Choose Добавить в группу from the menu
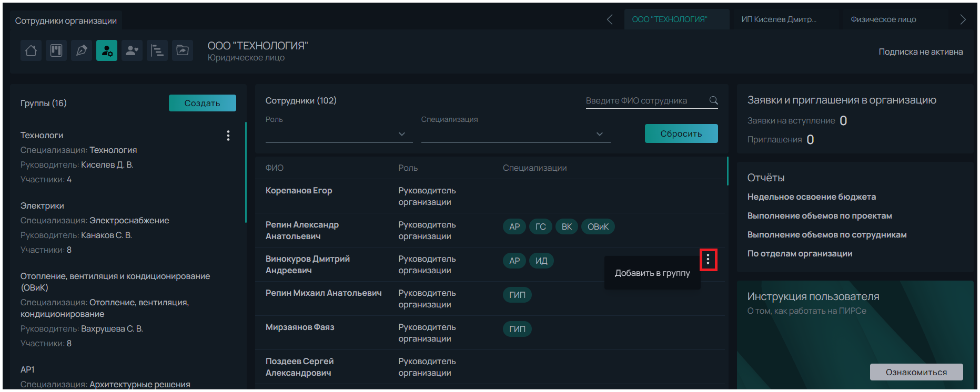Viewport: 980px width, 392px height. pyautogui.click(x=652, y=273)
